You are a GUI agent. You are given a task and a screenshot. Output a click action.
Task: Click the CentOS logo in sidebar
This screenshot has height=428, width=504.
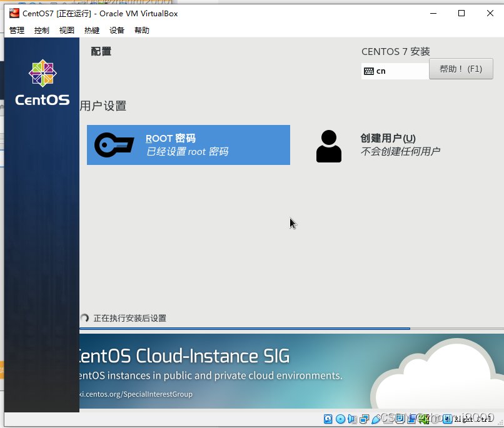(43, 82)
